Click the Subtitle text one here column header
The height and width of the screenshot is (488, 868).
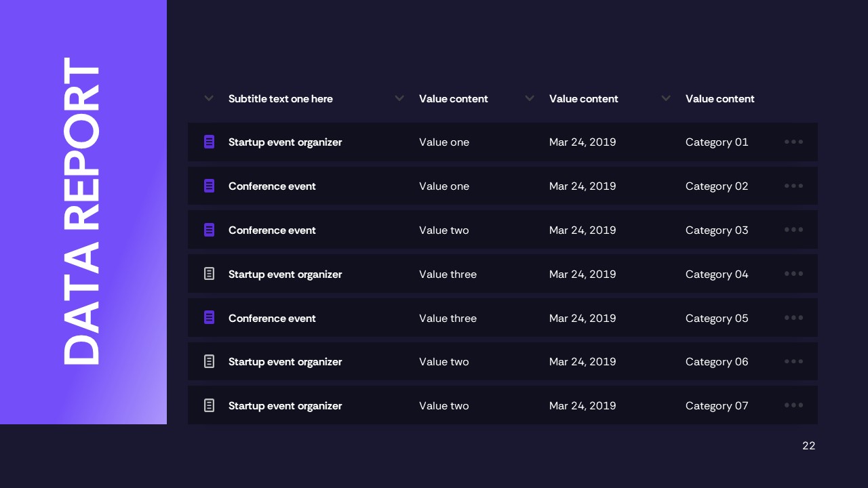coord(280,99)
